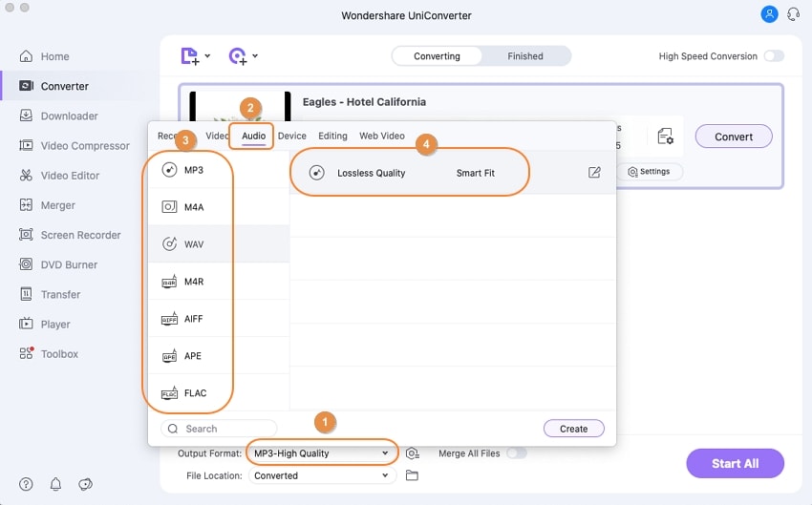The image size is (812, 505).
Task: Open the Output Format MP3-High Quality dropdown
Action: (x=322, y=453)
